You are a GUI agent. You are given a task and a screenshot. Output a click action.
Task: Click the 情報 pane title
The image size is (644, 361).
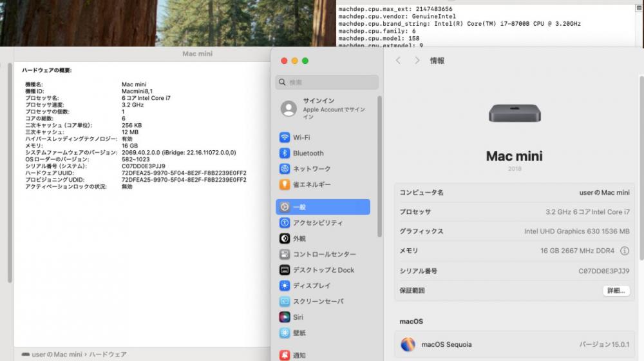point(437,61)
